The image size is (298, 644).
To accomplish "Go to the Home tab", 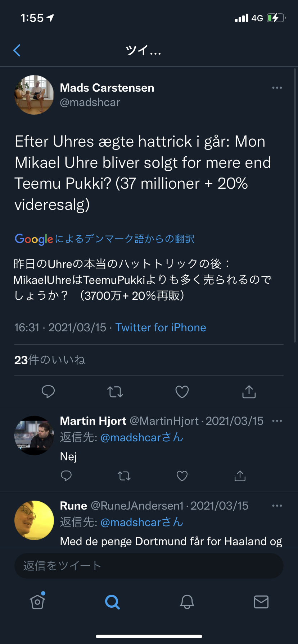I will pyautogui.click(x=37, y=602).
